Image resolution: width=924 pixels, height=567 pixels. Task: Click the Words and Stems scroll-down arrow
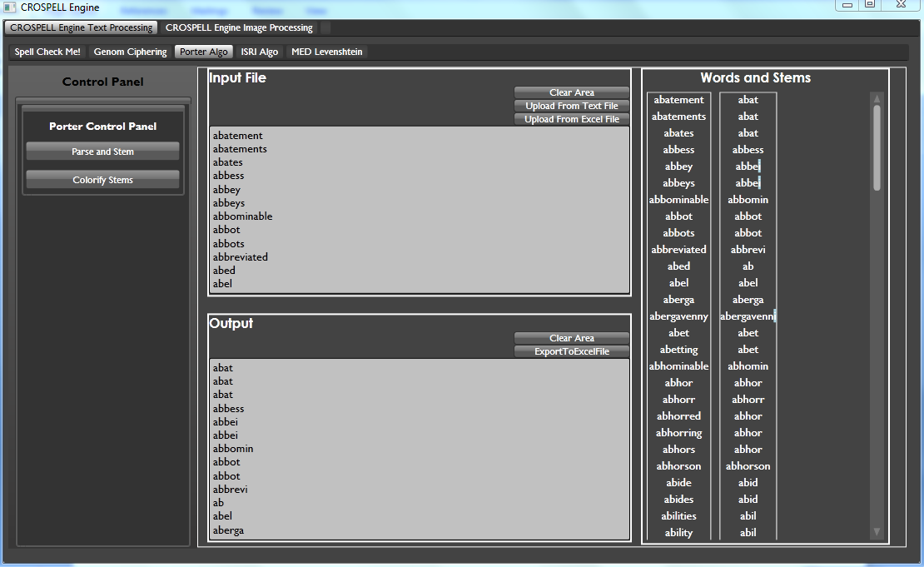[x=877, y=531]
